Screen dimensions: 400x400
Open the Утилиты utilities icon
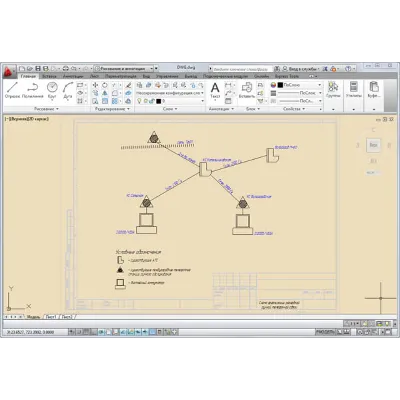pos(354,89)
